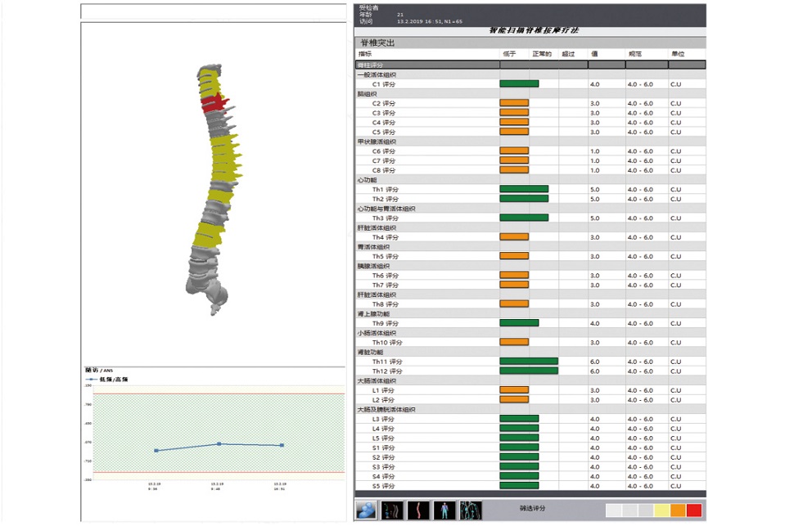Open the body organs anatomy view icon
Image resolution: width=812 pixels, height=526 pixels.
coord(471,510)
